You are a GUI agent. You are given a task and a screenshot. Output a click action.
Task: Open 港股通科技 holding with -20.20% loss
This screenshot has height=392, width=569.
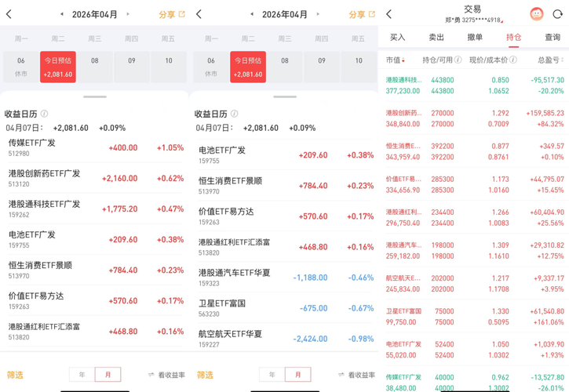coord(474,85)
